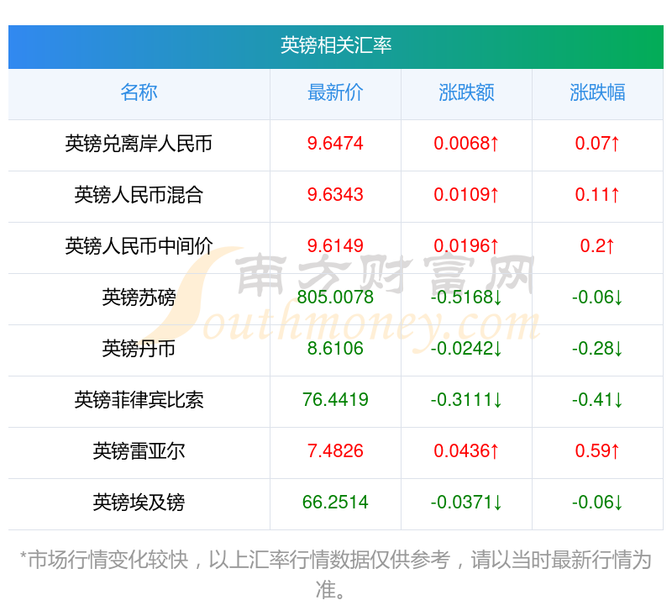Click the percentage change 0.07↑
The image size is (672, 616).
(597, 144)
